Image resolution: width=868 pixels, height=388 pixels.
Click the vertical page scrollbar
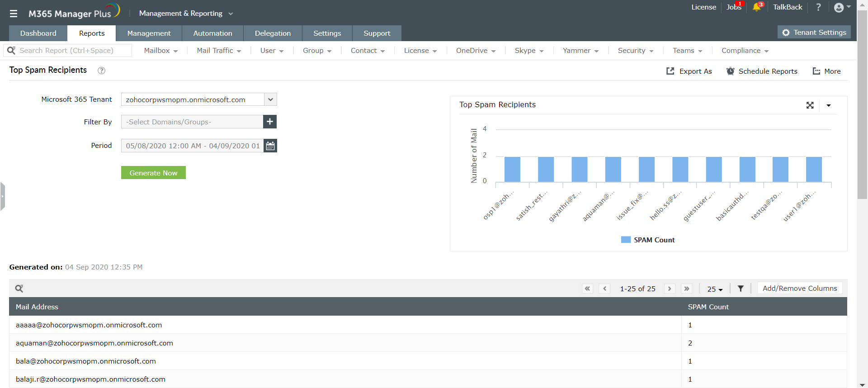[862, 104]
